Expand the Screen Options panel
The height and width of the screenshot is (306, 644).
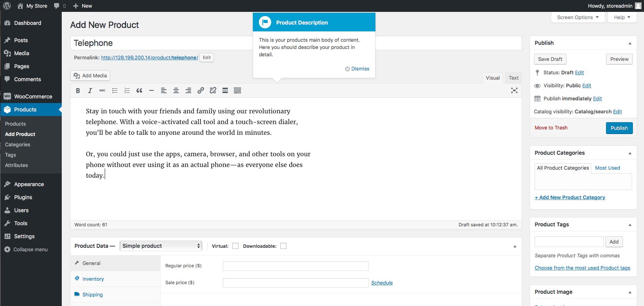pyautogui.click(x=578, y=17)
